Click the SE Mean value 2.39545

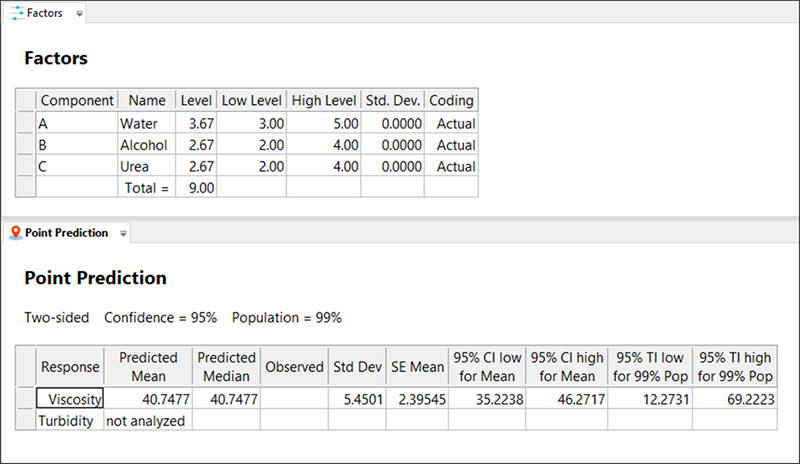point(416,400)
